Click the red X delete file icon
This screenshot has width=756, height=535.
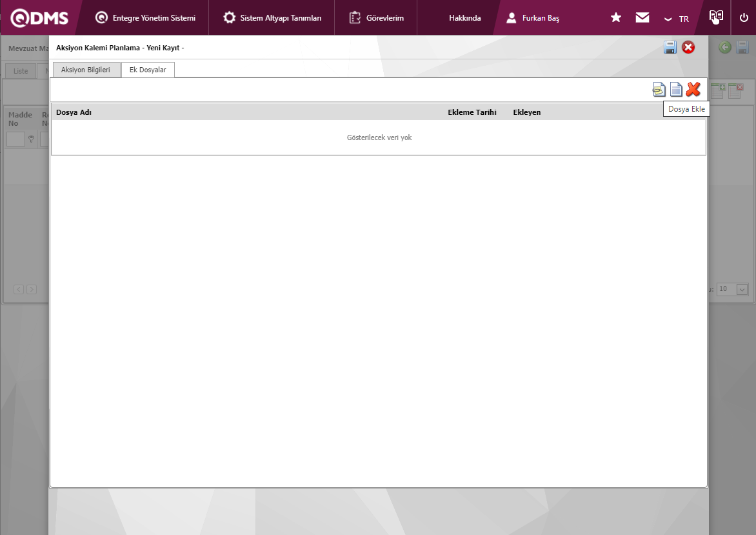click(x=693, y=89)
